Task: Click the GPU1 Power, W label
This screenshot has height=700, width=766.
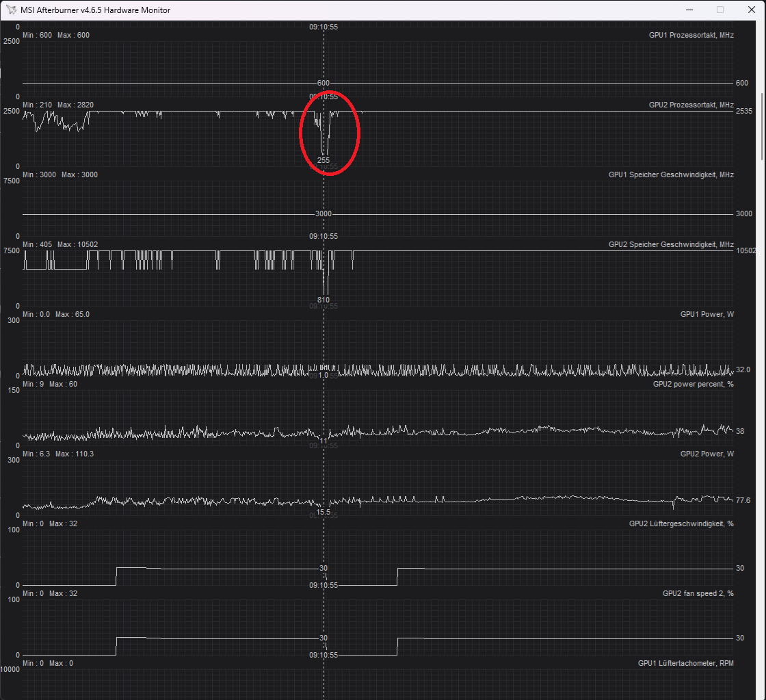Action: point(707,314)
